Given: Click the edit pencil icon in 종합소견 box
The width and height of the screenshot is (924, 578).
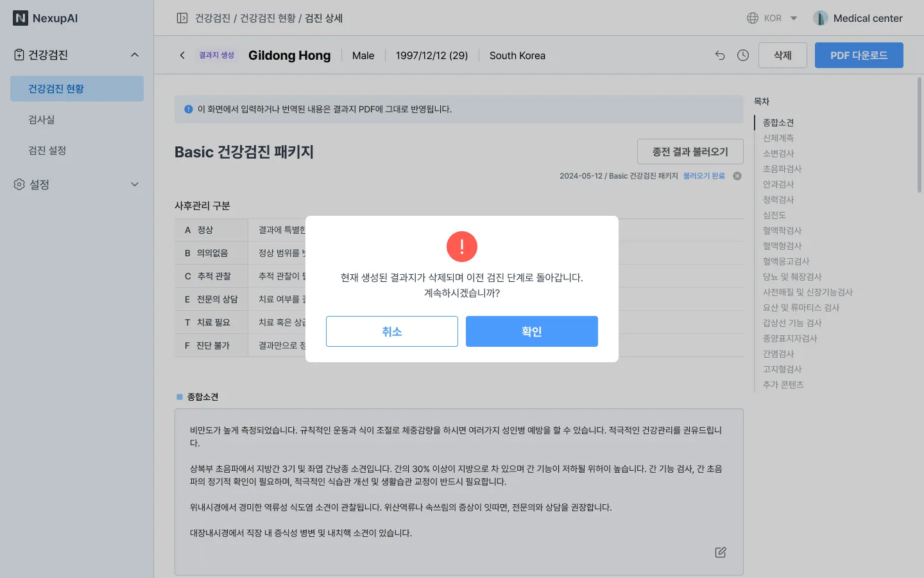Looking at the screenshot, I should point(721,552).
